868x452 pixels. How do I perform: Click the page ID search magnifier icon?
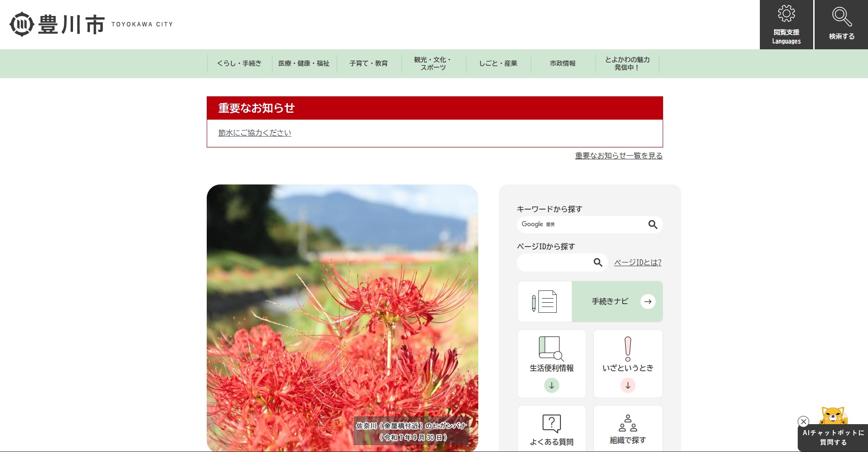pyautogui.click(x=598, y=263)
